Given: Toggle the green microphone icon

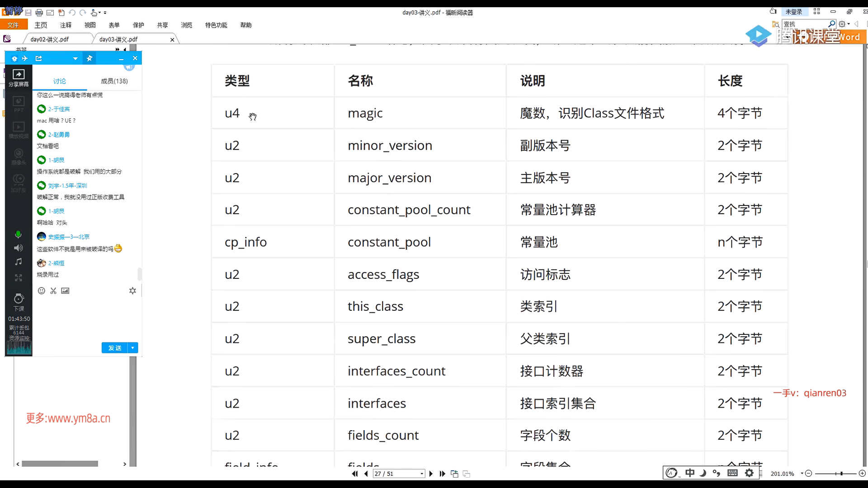Looking at the screenshot, I should coord(18,235).
